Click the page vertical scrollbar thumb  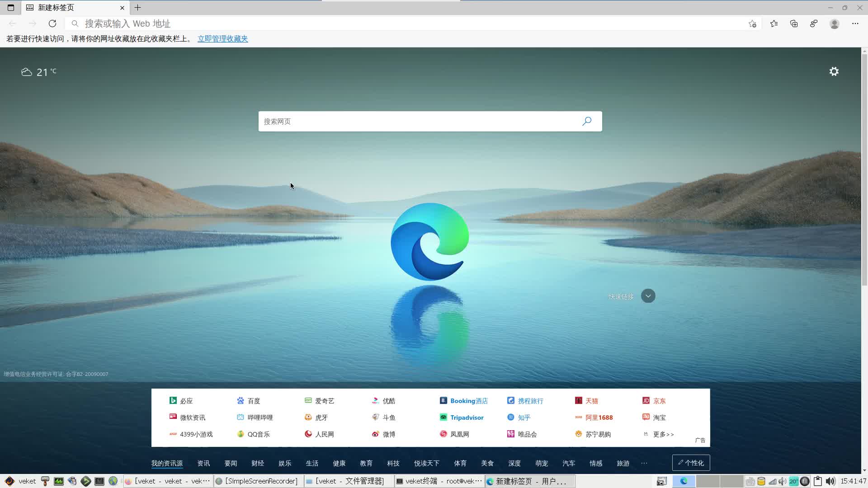864,169
